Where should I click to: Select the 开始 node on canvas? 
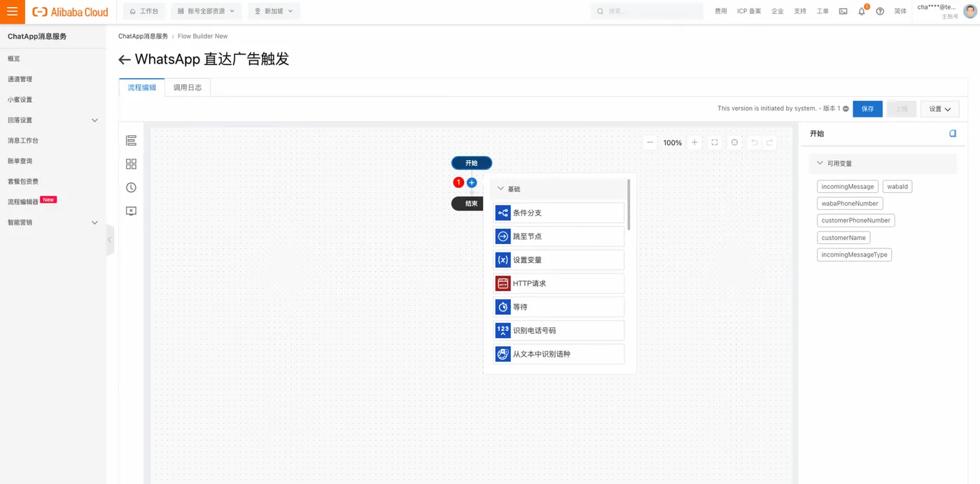472,163
